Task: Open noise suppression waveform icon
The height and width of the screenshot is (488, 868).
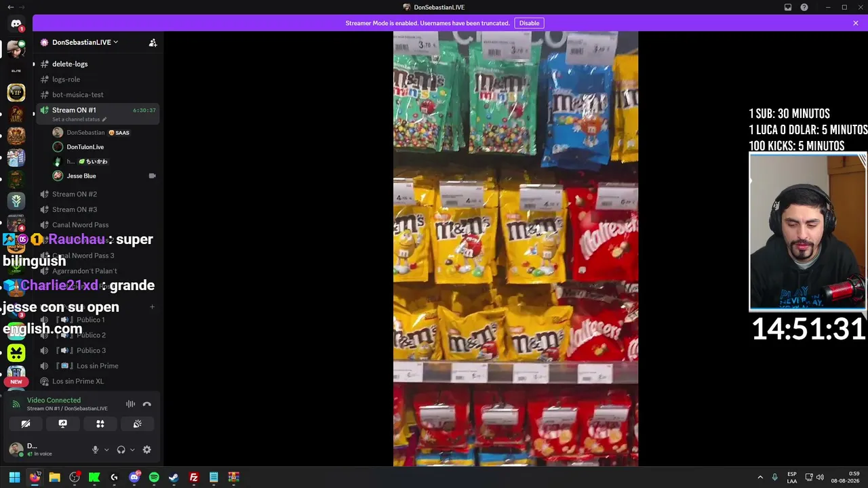Action: (x=130, y=405)
